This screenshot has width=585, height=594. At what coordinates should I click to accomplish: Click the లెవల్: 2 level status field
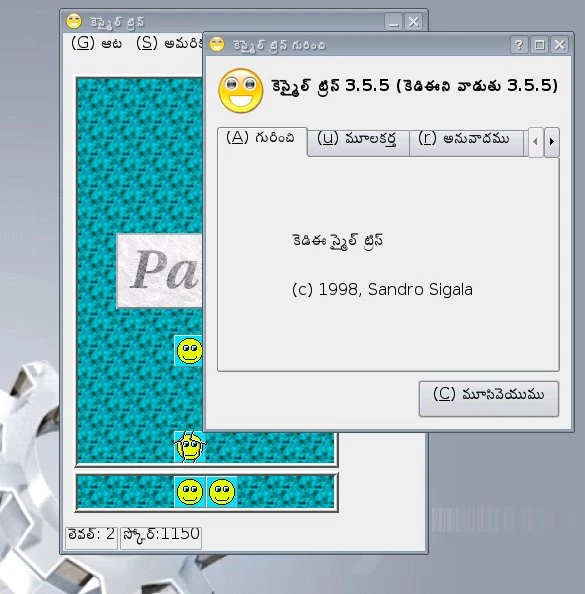point(91,537)
